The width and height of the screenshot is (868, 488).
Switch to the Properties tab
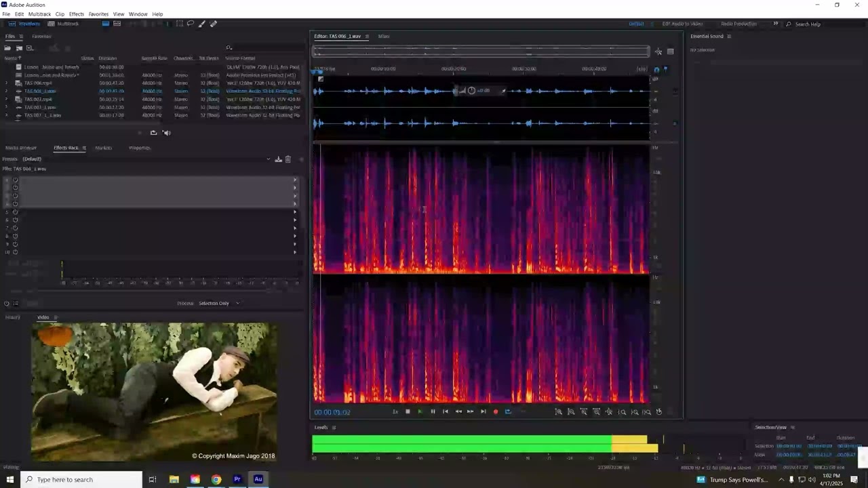pyautogui.click(x=140, y=148)
